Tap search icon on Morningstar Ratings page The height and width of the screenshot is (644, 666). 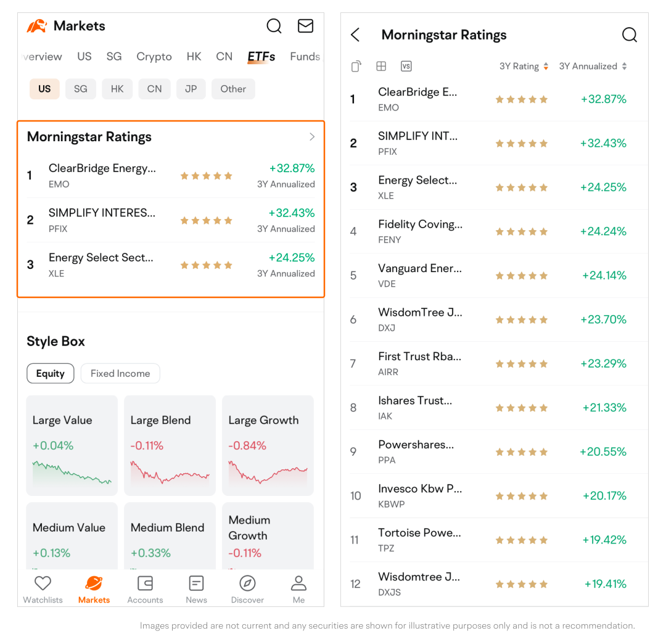pos(629,35)
